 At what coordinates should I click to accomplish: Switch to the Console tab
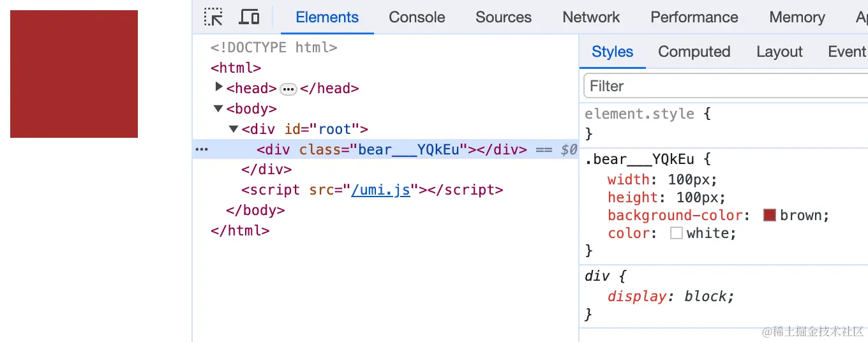(x=417, y=17)
